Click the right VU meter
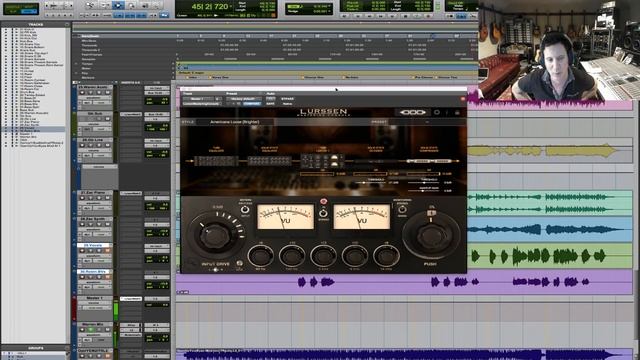 (x=361, y=216)
